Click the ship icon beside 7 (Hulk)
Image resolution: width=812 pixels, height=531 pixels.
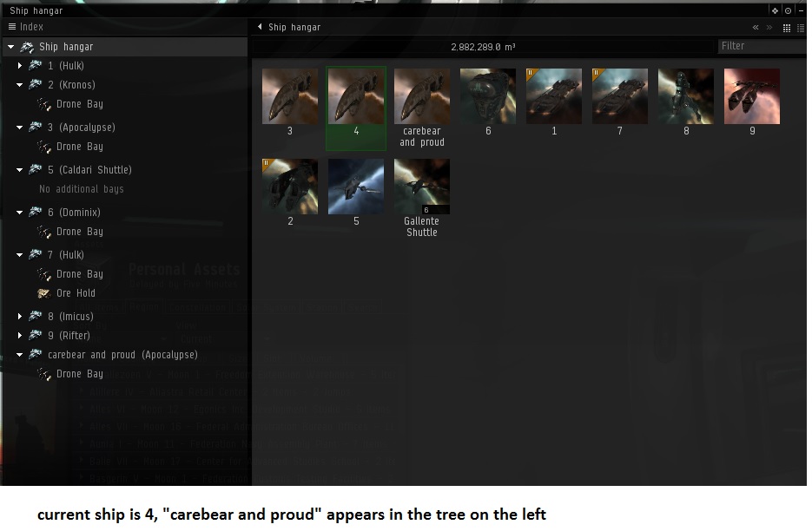(36, 254)
